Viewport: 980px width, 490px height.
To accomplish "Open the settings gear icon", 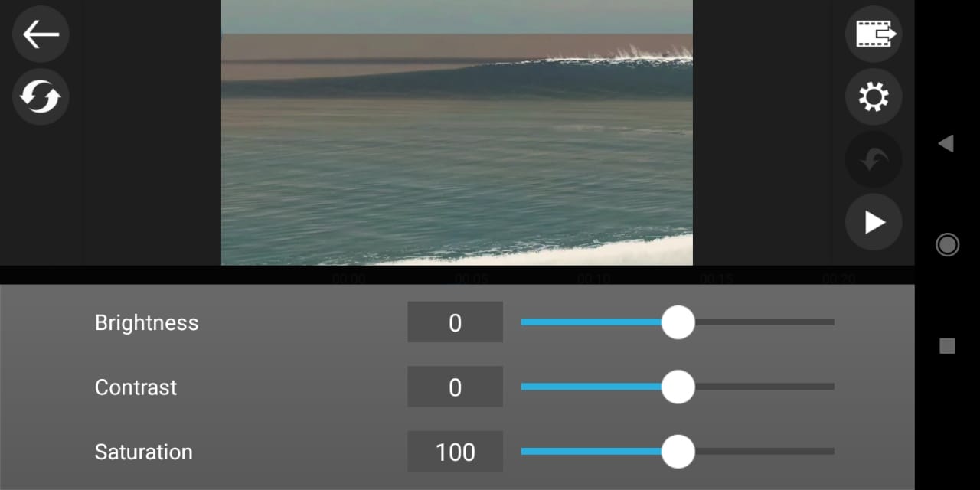I will click(874, 97).
